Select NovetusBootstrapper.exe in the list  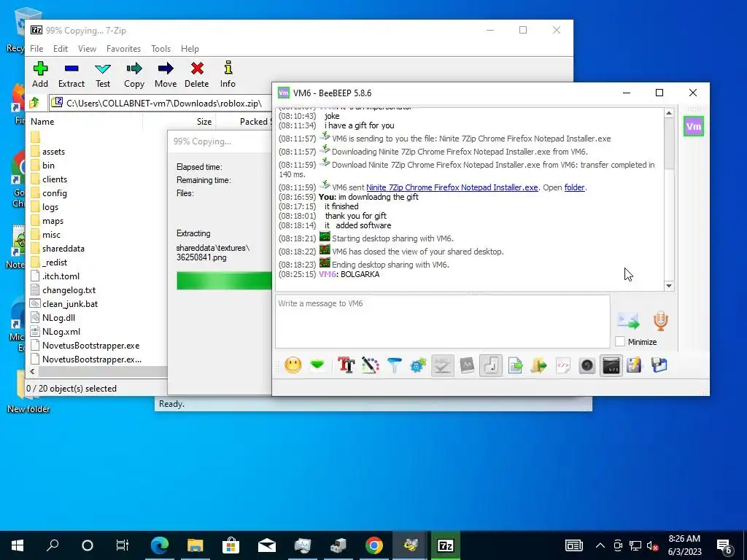[x=91, y=346]
